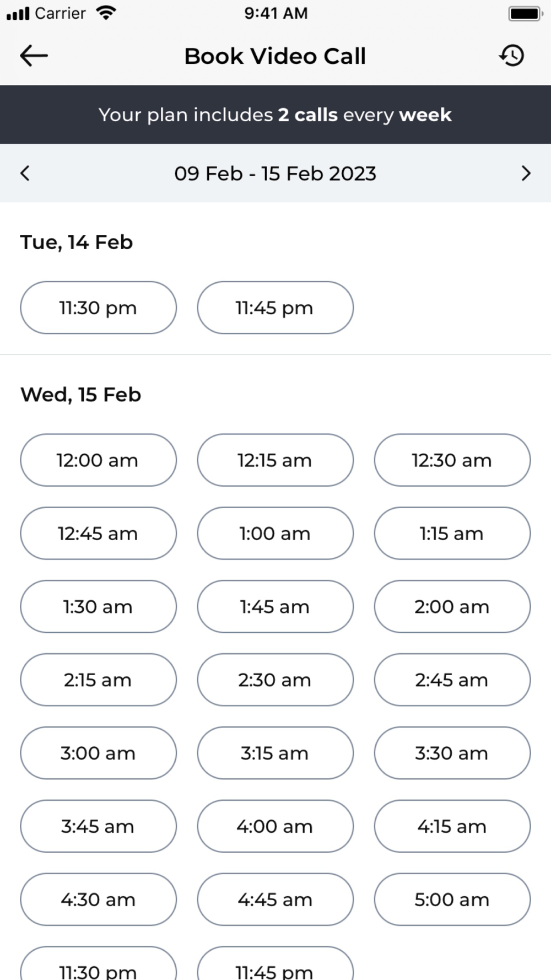
Task: Tap the 2:00 am slot
Action: click(452, 607)
